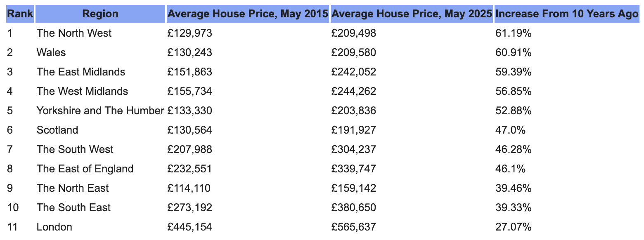Click The East of England cell
The image size is (644, 240).
(x=85, y=169)
